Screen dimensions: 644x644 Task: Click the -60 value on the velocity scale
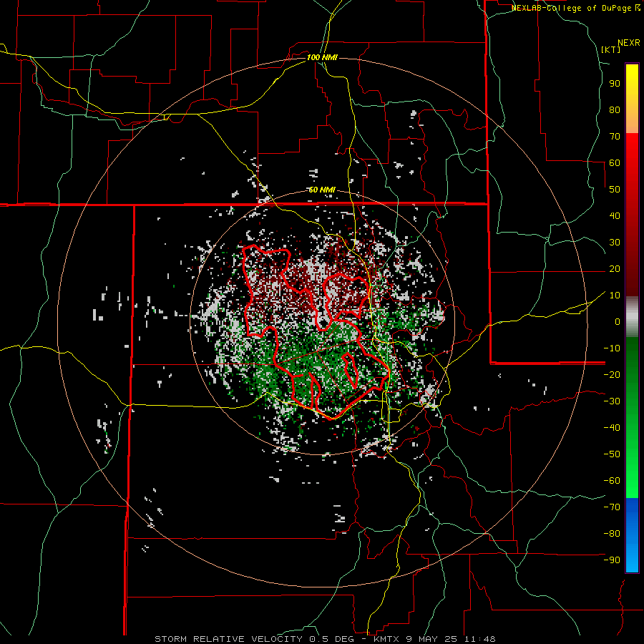(612, 481)
